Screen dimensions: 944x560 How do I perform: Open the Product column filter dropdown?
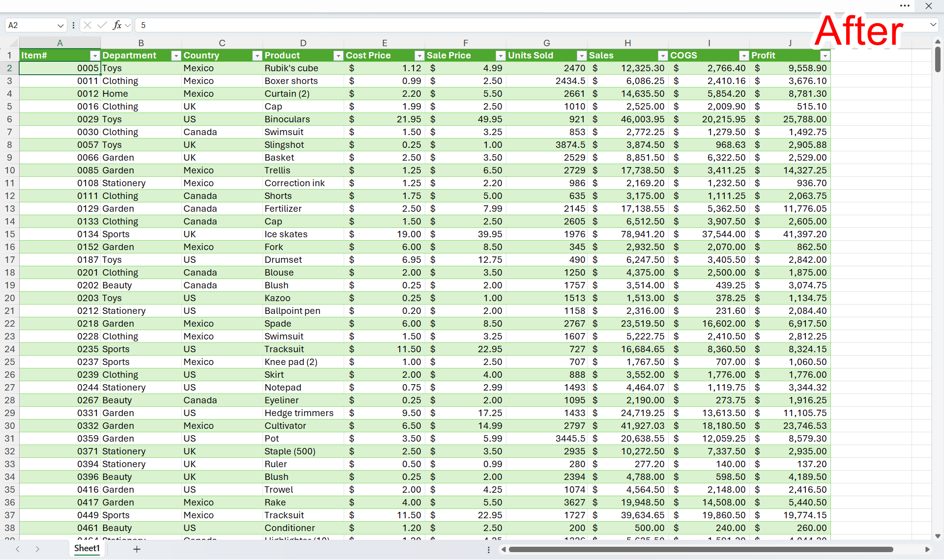[x=338, y=56]
